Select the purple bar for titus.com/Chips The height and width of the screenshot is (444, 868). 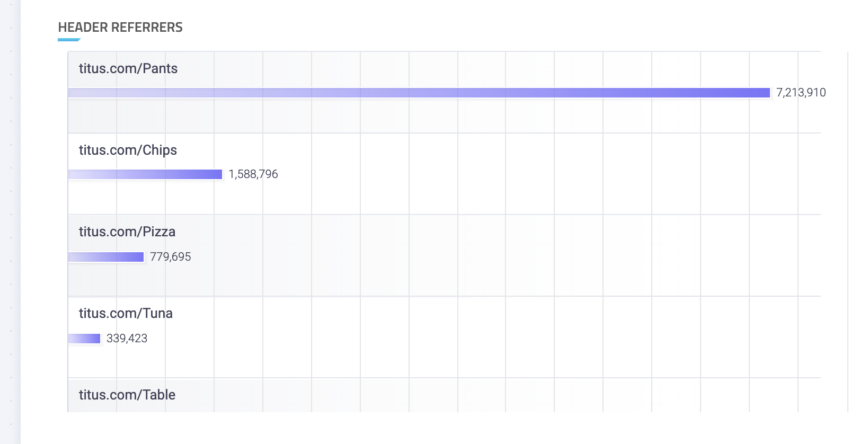coord(145,174)
